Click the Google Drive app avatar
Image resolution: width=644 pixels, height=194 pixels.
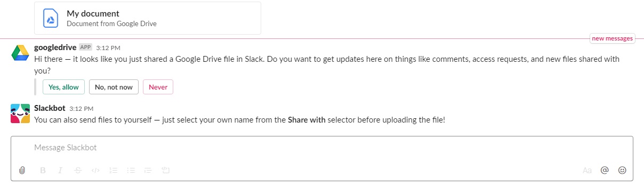(20, 53)
